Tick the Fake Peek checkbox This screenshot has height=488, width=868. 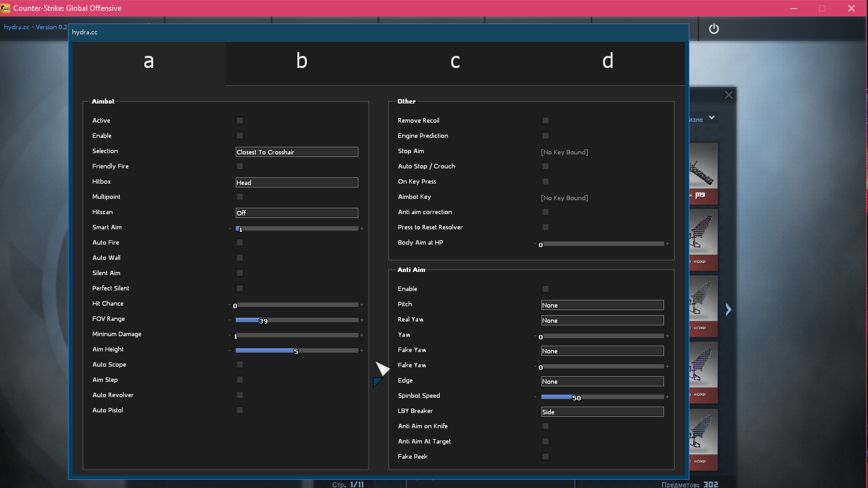(x=545, y=456)
